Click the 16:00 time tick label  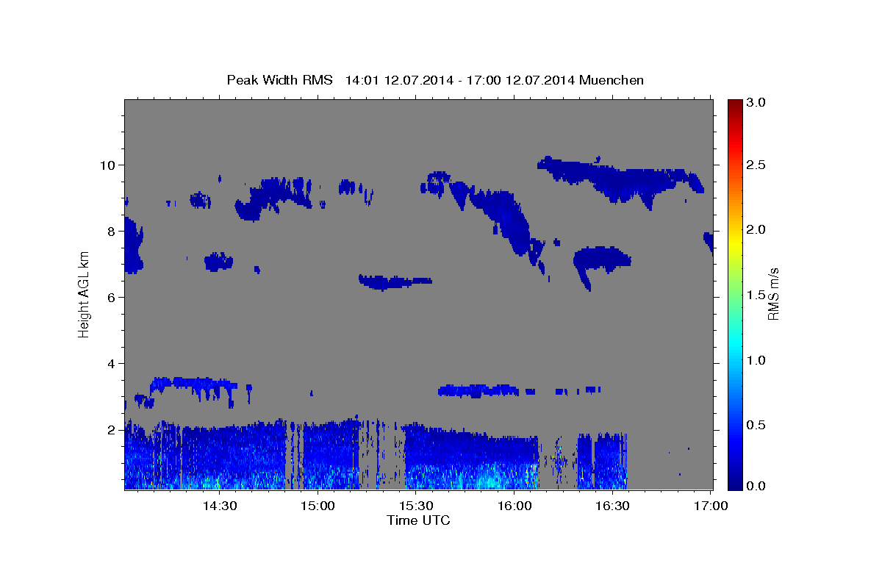514,506
